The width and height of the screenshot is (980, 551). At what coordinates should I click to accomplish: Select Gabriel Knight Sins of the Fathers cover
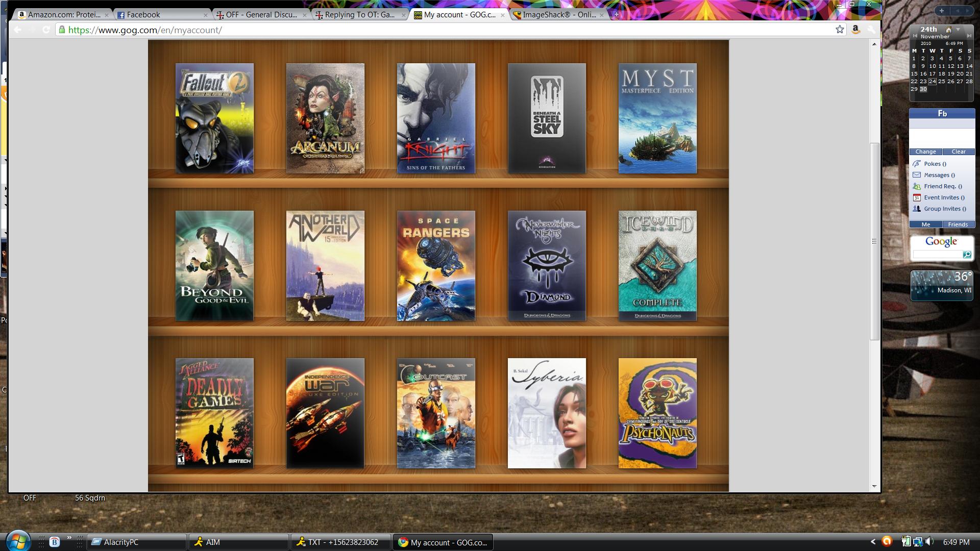436,118
